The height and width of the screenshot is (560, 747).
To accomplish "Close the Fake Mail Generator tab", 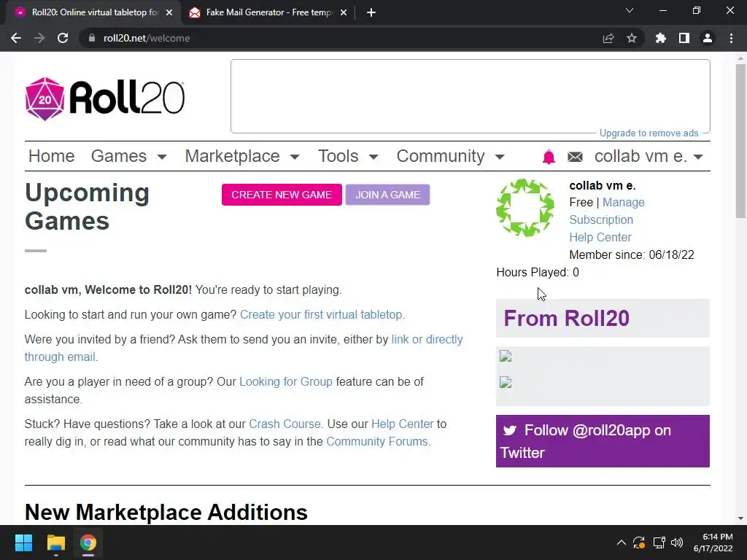I will pos(344,12).
